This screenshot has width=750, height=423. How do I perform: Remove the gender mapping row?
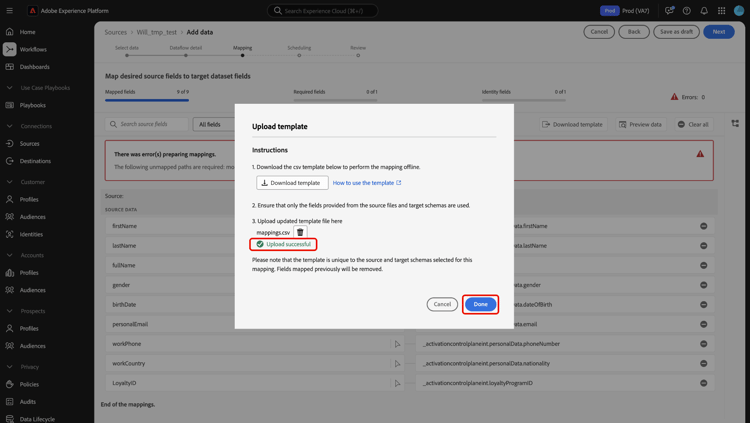(704, 285)
